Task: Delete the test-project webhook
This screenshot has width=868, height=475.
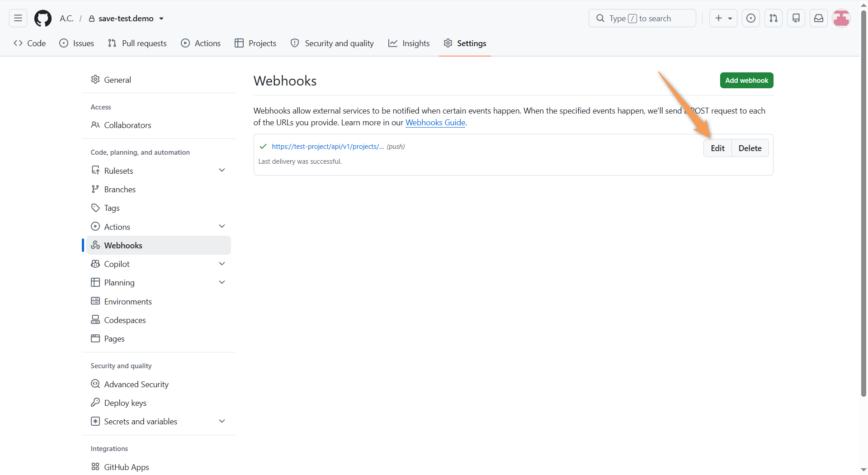Action: pyautogui.click(x=750, y=148)
